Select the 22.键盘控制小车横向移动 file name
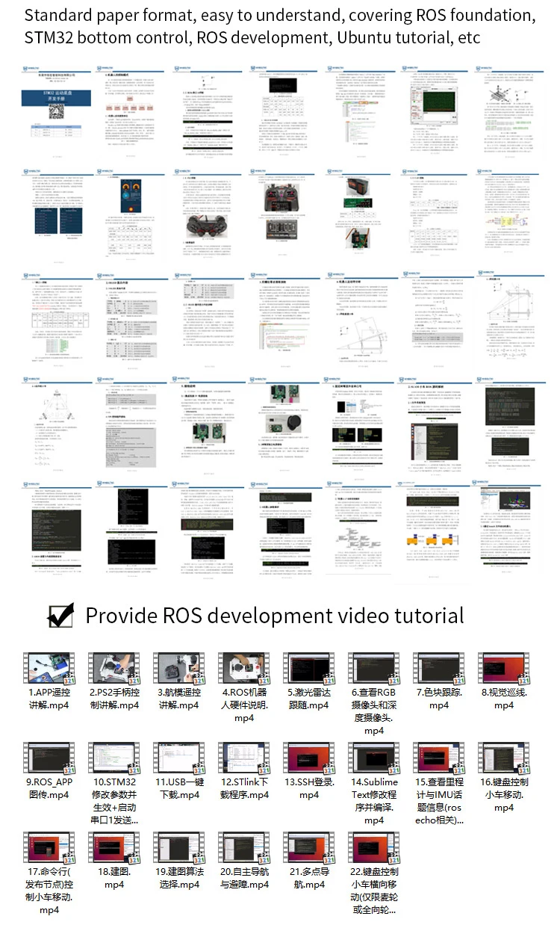560x925 pixels. pos(374,891)
